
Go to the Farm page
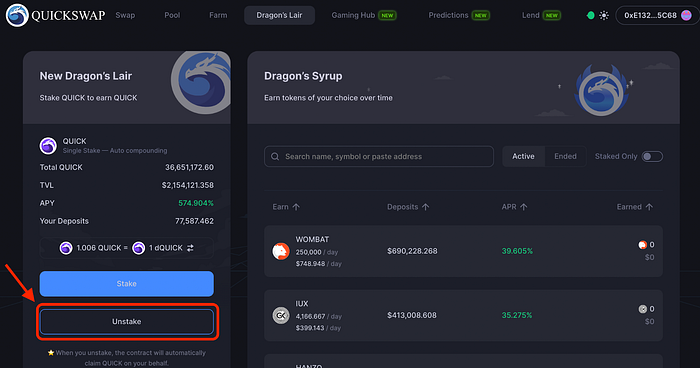[x=218, y=15]
